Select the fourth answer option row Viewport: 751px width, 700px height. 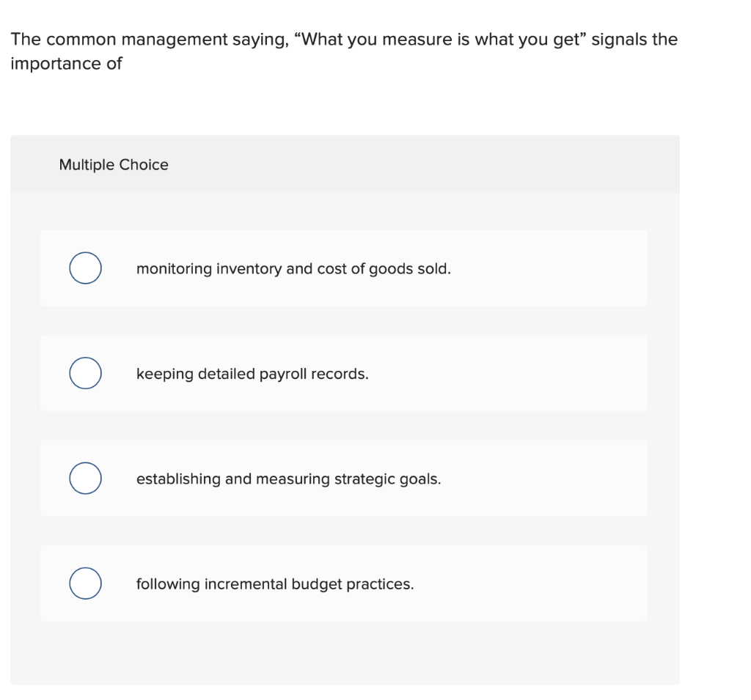[x=345, y=583]
